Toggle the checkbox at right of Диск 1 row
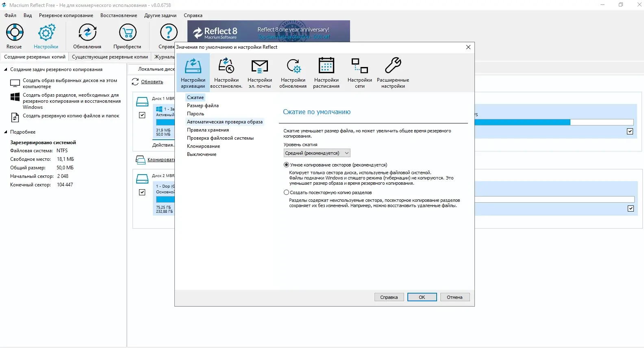644x348 pixels. click(630, 132)
